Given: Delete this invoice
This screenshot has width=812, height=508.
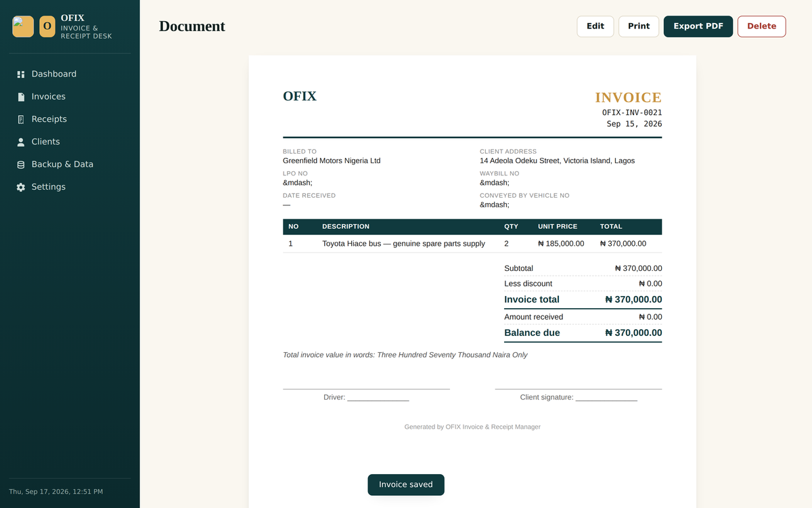Looking at the screenshot, I should 762,26.
